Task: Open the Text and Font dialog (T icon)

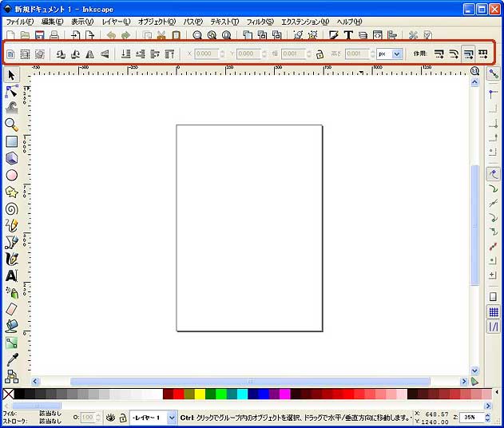Action: pos(348,34)
